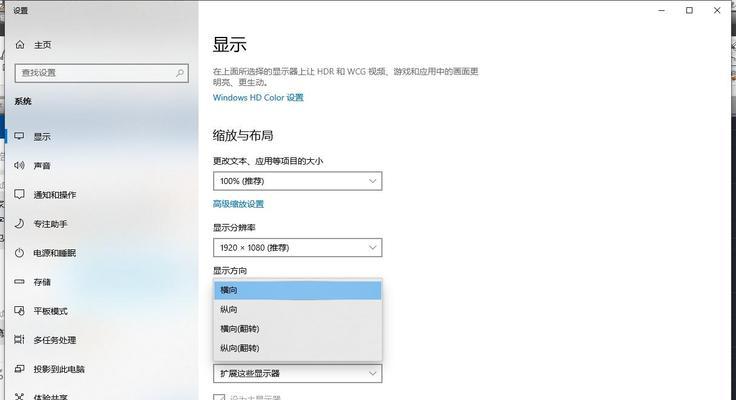The image size is (736, 400).
Task: Click the 更改文本、应用等项目的大小 label
Action: coord(268,161)
